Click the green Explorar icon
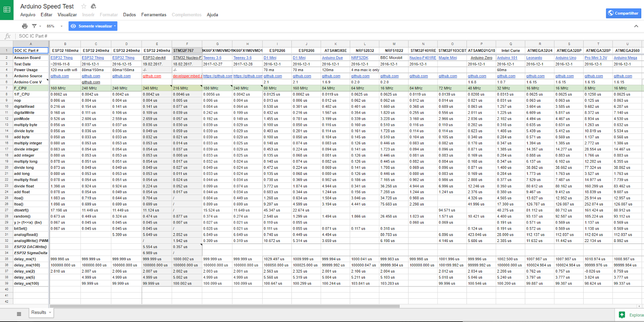Image resolution: width=644 pixels, height=322 pixels. pyautogui.click(x=622, y=315)
